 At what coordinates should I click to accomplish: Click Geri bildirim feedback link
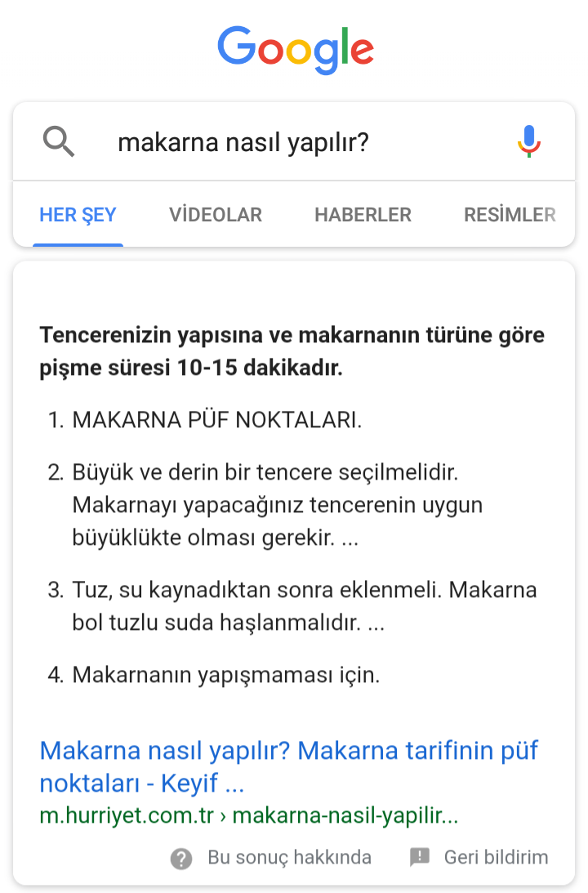point(496,857)
